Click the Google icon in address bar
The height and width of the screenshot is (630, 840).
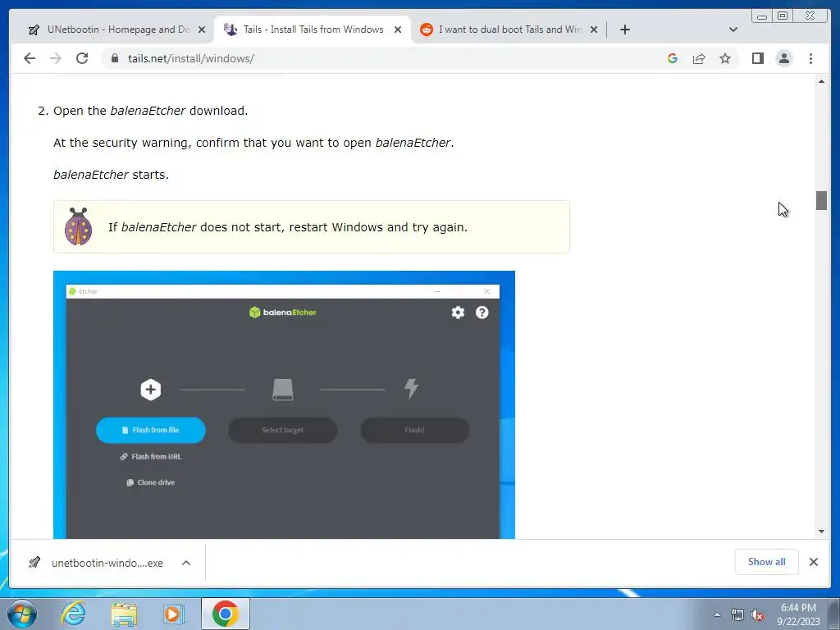pos(673,58)
